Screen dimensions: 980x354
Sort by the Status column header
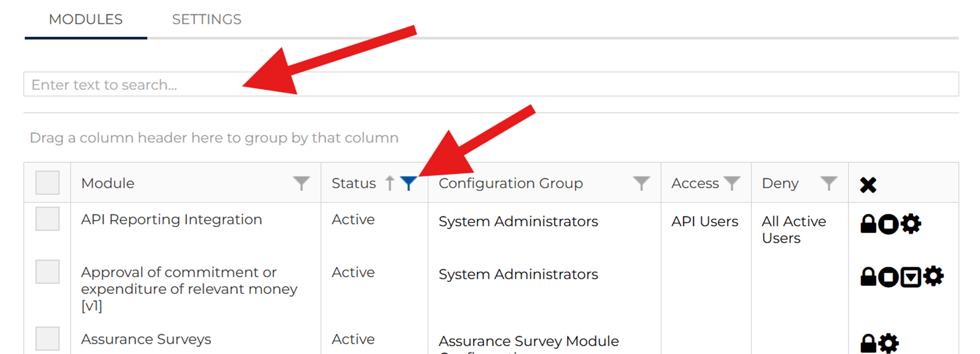[x=354, y=183]
